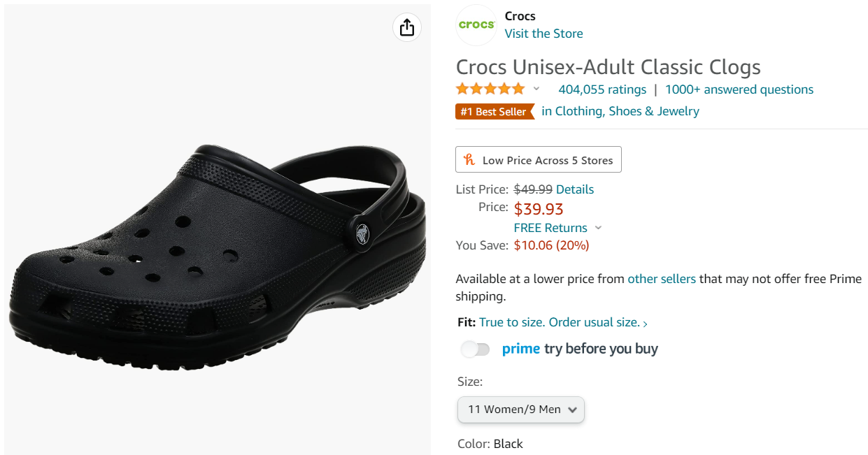Screen dimensions: 868x455
Task: Visit the Crocs Store link
Action: (x=543, y=34)
